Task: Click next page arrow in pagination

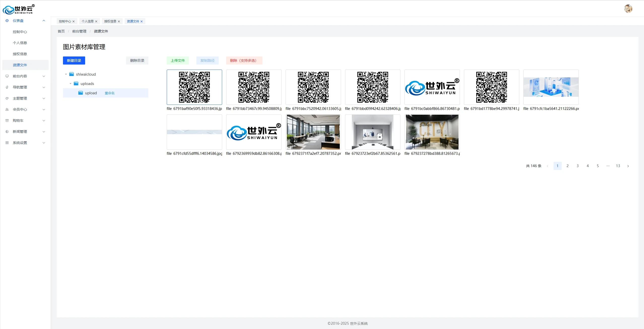Action: coord(628,166)
